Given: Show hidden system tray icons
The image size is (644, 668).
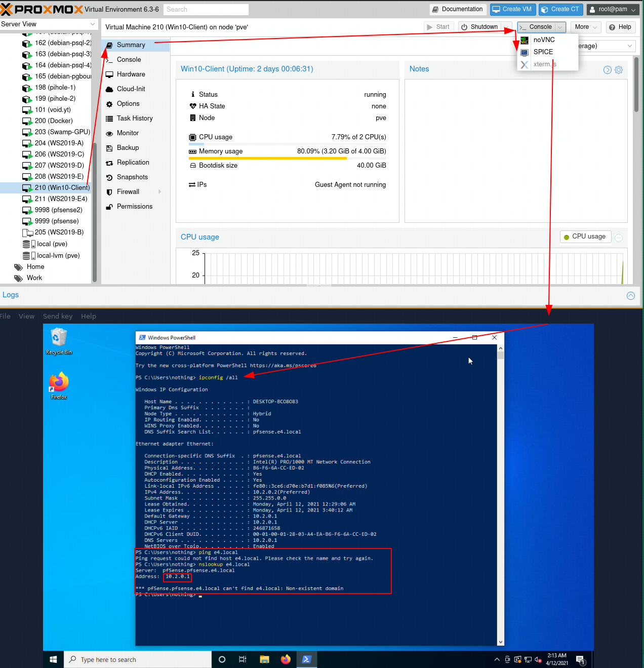Looking at the screenshot, I should pyautogui.click(x=497, y=659).
